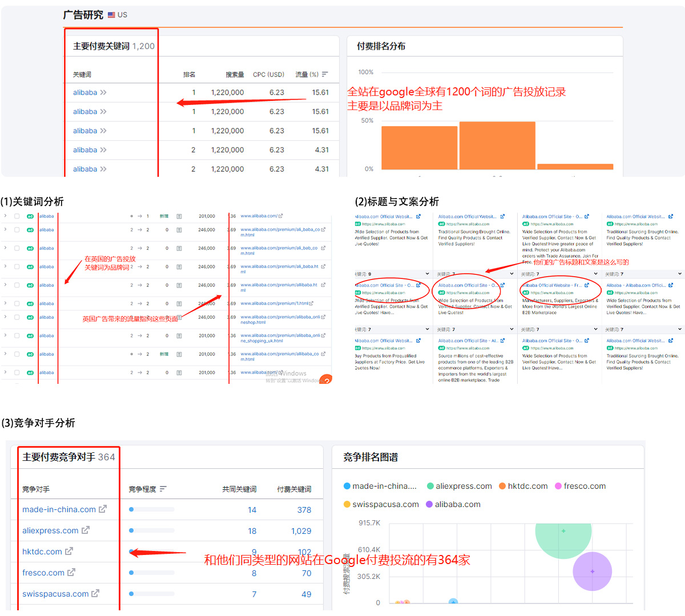Image resolution: width=685 pixels, height=616 pixels.
Task: Open the made-in-china.com competitor link
Action: [x=59, y=509]
